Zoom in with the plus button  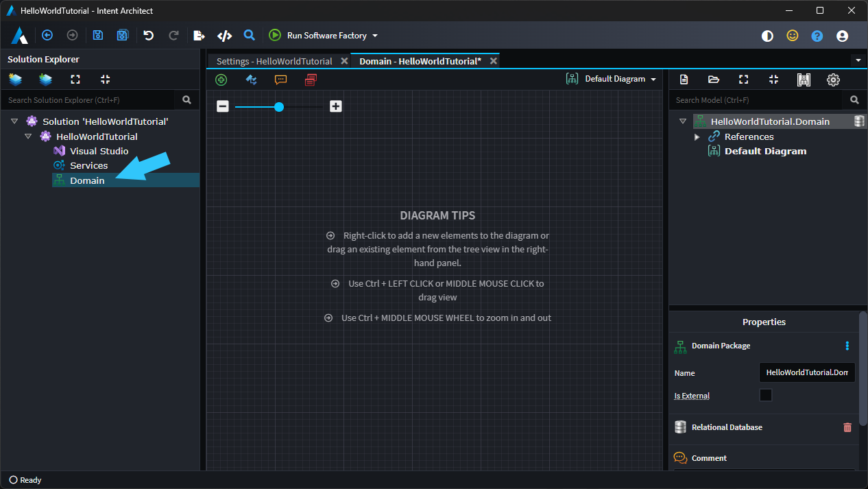click(335, 106)
